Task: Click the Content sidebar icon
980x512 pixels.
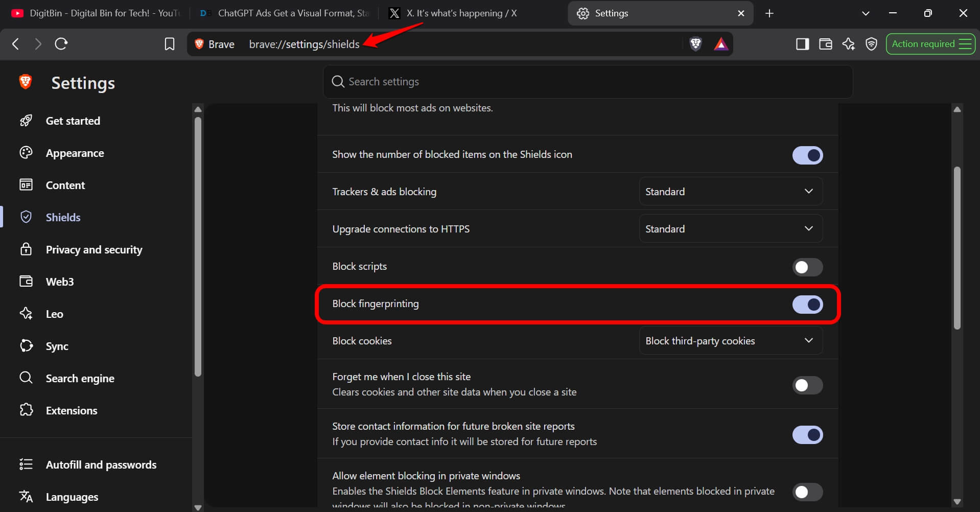Action: [26, 185]
